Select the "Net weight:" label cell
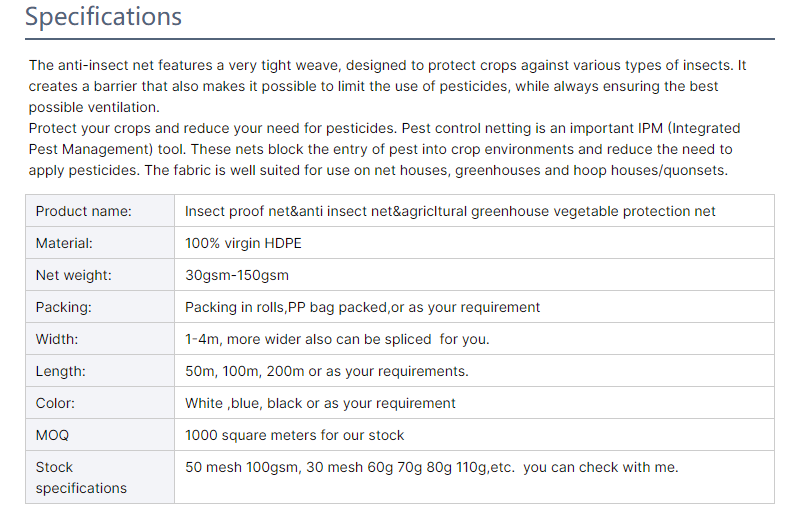 73,275
